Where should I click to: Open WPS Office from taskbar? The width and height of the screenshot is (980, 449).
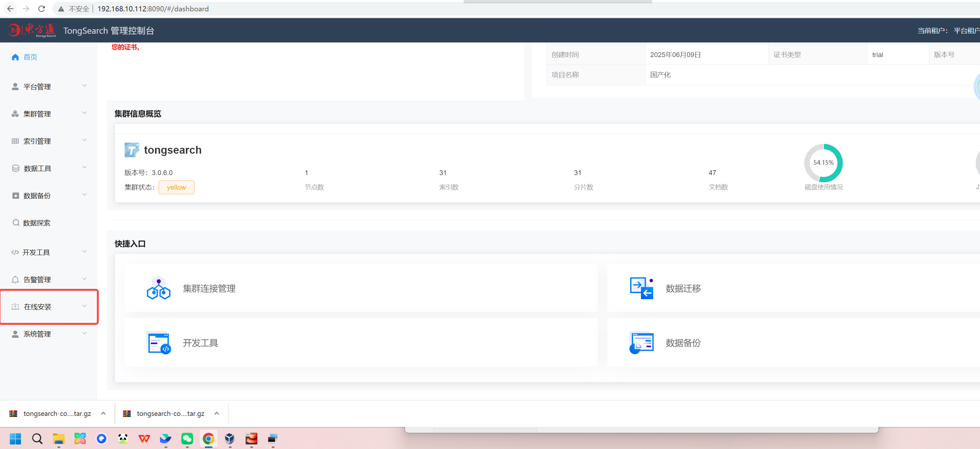[144, 439]
